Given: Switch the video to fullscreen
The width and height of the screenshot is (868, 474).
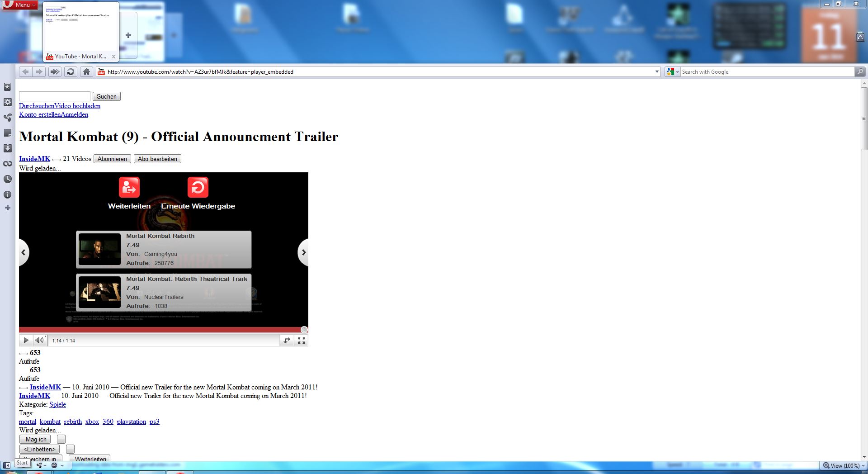Looking at the screenshot, I should [x=302, y=341].
